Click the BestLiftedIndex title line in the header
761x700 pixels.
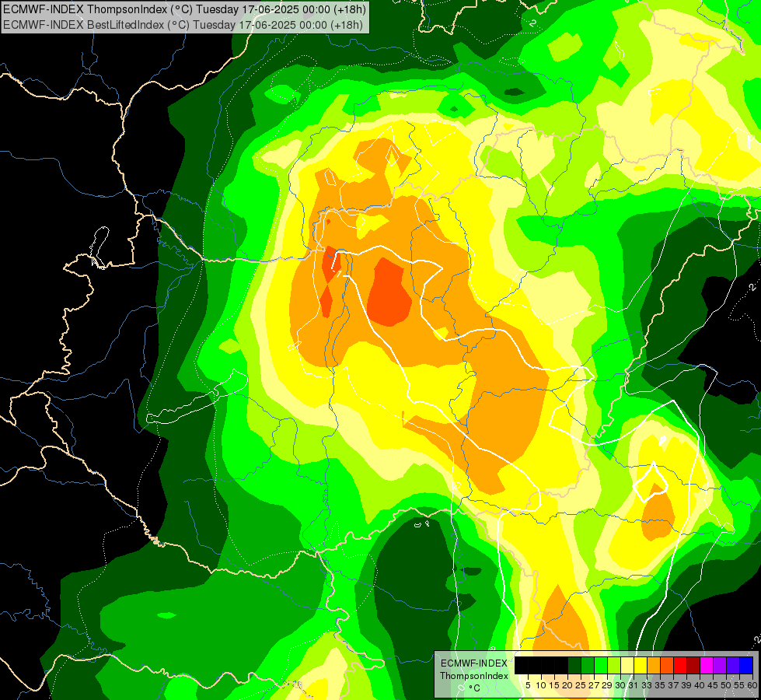183,25
